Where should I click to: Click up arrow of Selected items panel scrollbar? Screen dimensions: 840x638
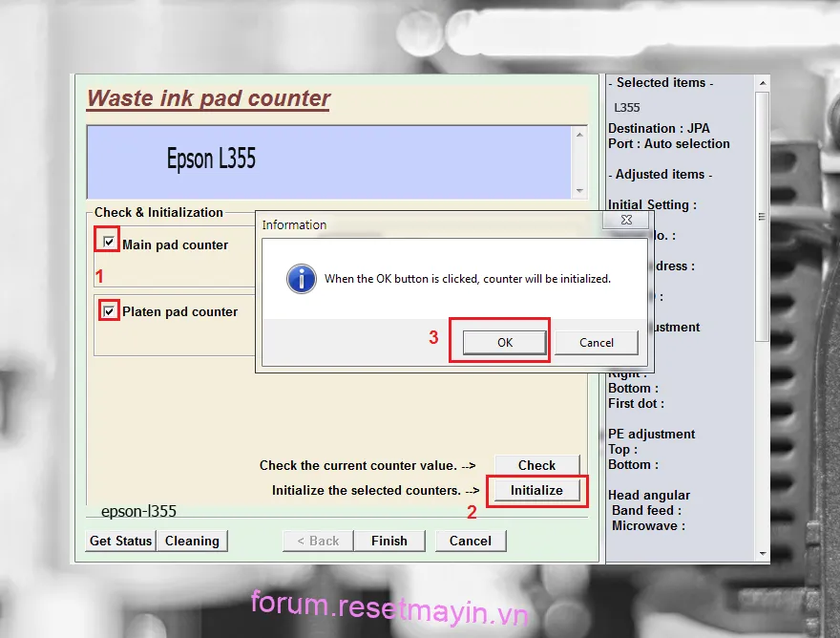pos(763,83)
